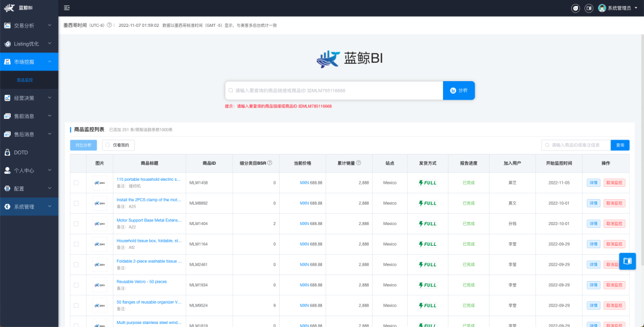Expand the Listing优化 menu chevron
Image resolution: width=644 pixels, height=327 pixels.
point(49,43)
